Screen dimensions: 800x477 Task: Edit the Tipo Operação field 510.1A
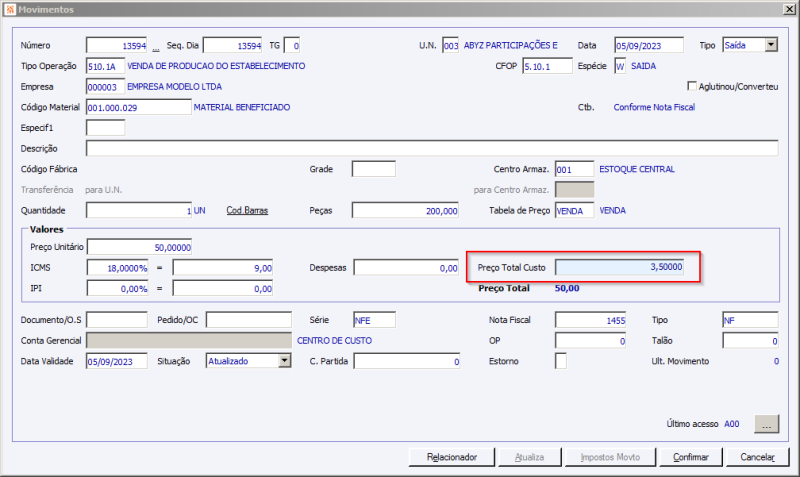pos(106,66)
